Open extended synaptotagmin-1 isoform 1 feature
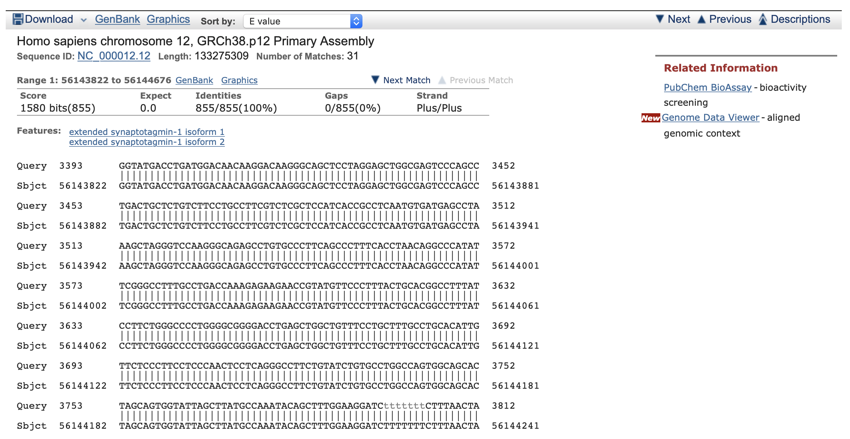Viewport: 850px width, 439px height. pyautogui.click(x=147, y=132)
